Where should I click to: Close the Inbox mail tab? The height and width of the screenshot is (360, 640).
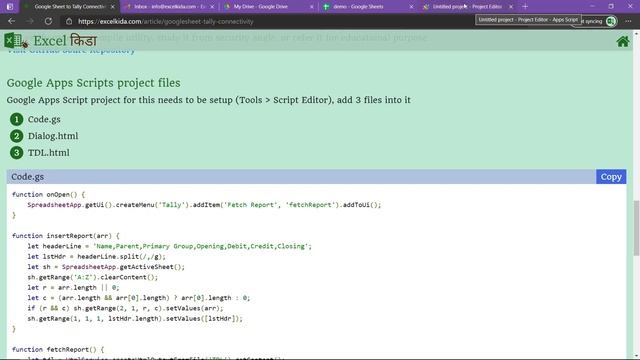pos(212,7)
